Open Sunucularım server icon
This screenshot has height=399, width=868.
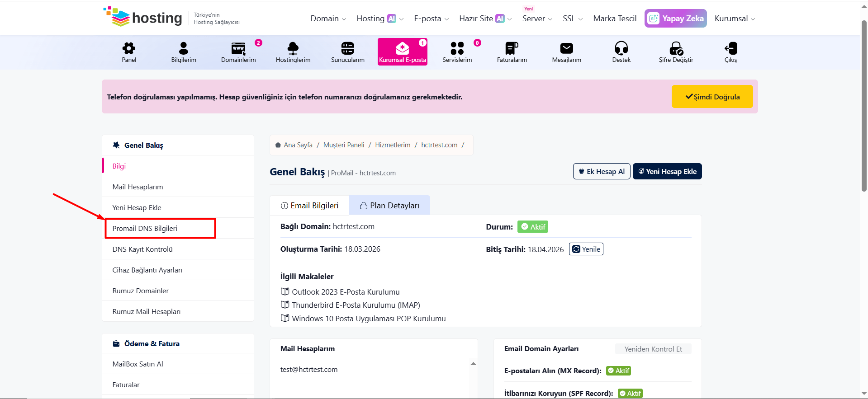(x=348, y=48)
